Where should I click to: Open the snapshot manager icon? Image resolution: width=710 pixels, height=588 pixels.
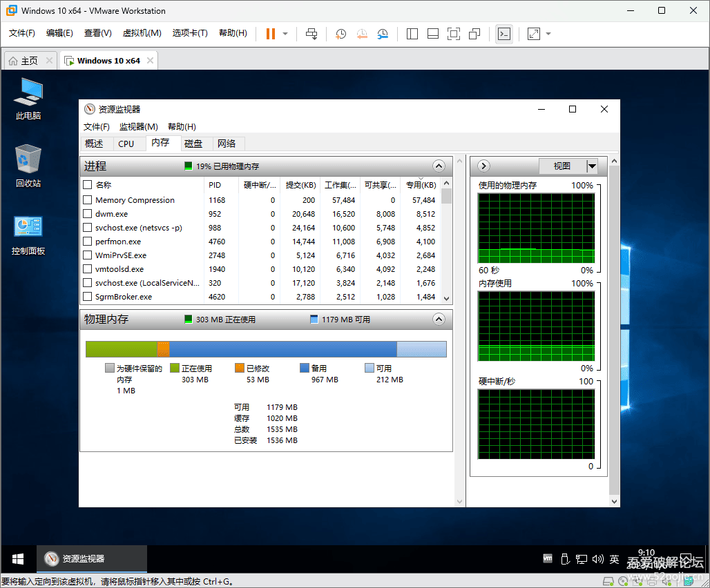pos(383,33)
